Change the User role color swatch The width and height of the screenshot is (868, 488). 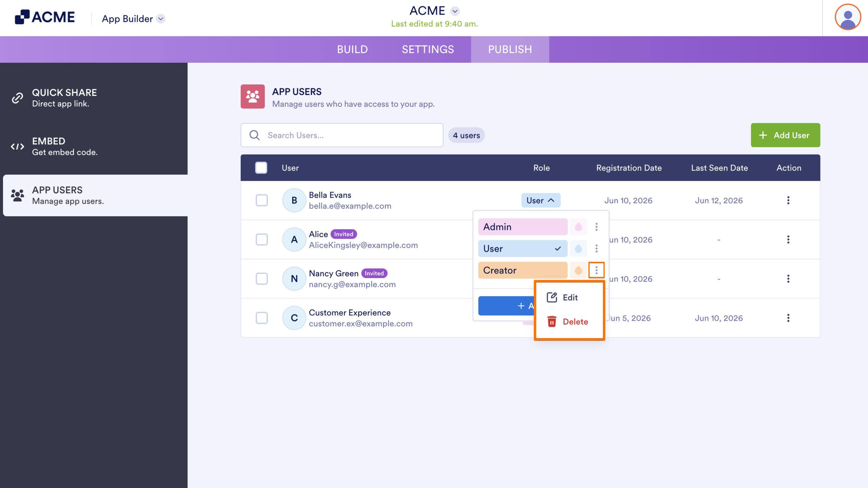[x=578, y=249]
